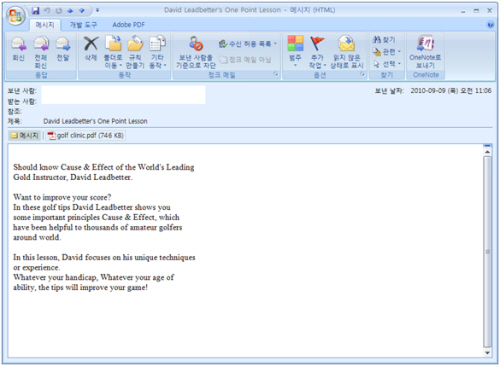Open 폴더로 이동 (Move to folder)
The height and width of the screenshot is (366, 500).
113,52
